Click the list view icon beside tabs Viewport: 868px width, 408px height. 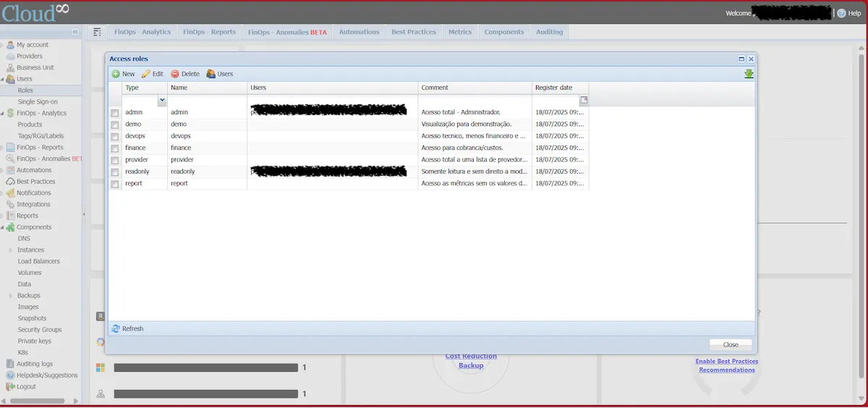97,32
